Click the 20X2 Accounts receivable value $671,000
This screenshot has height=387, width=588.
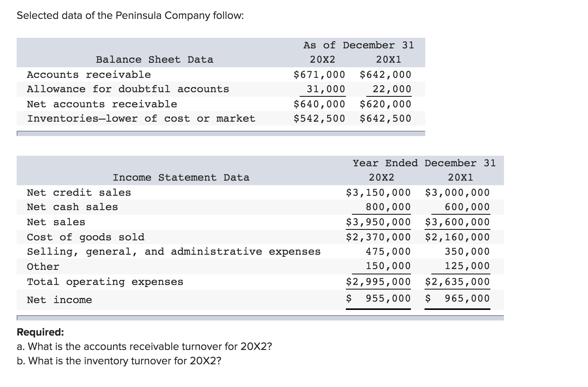click(x=319, y=74)
